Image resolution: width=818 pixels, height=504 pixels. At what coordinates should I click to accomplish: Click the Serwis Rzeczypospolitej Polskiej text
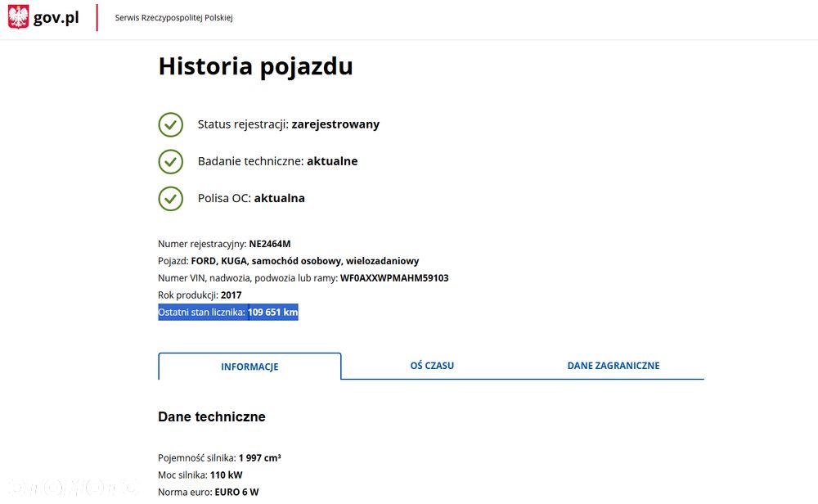click(x=173, y=18)
